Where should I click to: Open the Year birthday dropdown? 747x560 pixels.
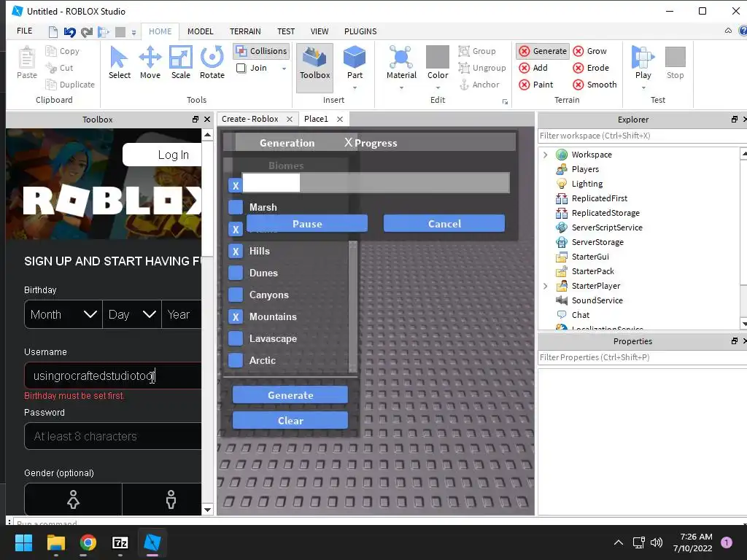182,314
